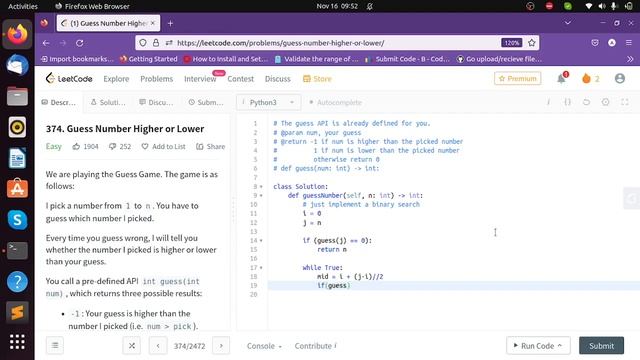Go back in Firefox navigation

[x=46, y=43]
